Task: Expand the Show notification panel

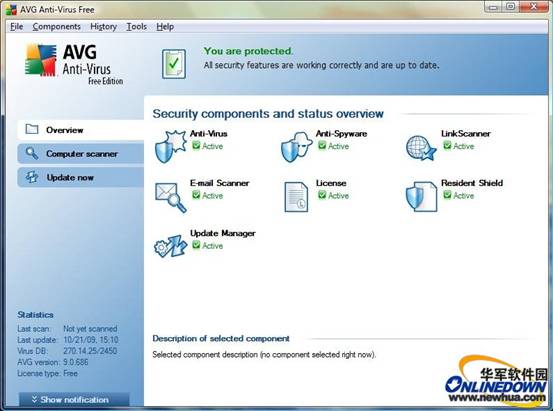Action: tap(74, 399)
